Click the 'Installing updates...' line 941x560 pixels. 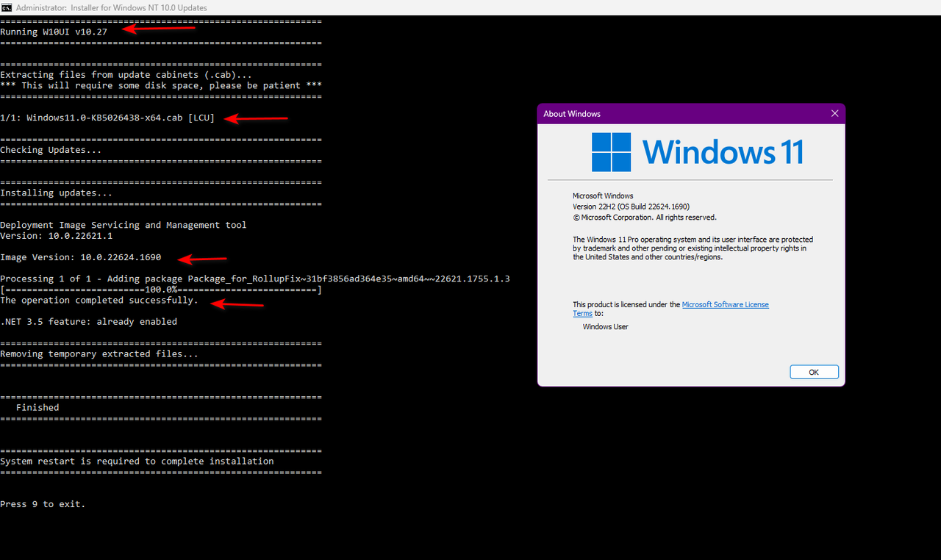[57, 193]
